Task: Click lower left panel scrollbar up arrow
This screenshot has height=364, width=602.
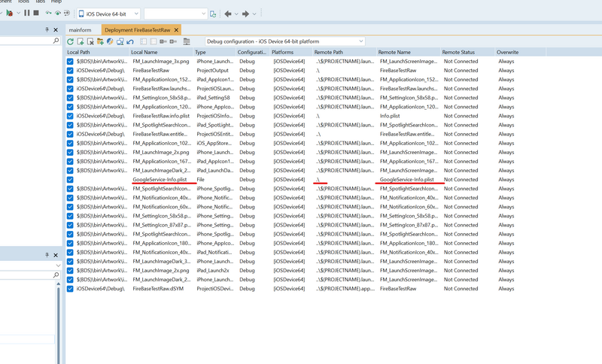Action: click(x=59, y=284)
